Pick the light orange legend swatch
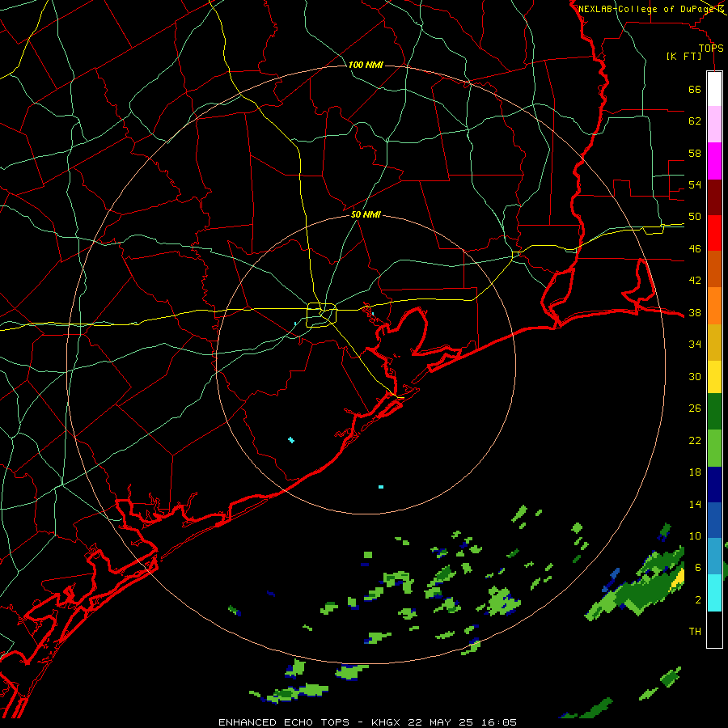The height and width of the screenshot is (728, 728). [x=714, y=306]
